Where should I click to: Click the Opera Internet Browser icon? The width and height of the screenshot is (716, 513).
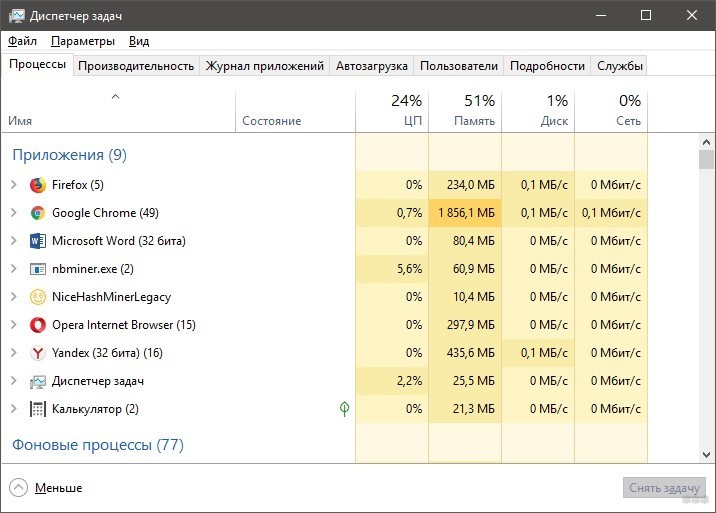[38, 325]
